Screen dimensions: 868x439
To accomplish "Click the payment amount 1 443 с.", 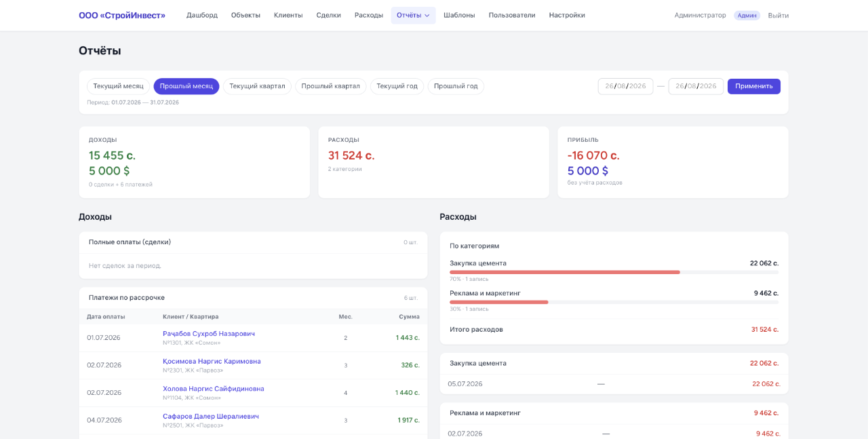I will [408, 338].
